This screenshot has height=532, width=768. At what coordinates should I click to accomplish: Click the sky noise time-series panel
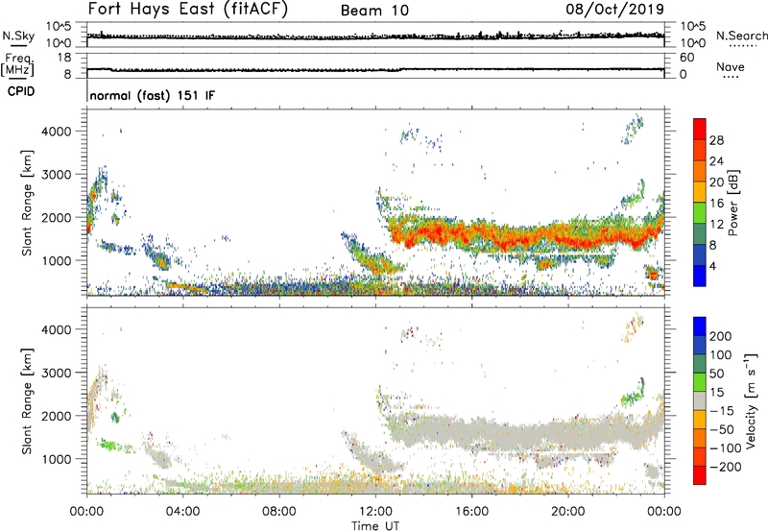375,35
